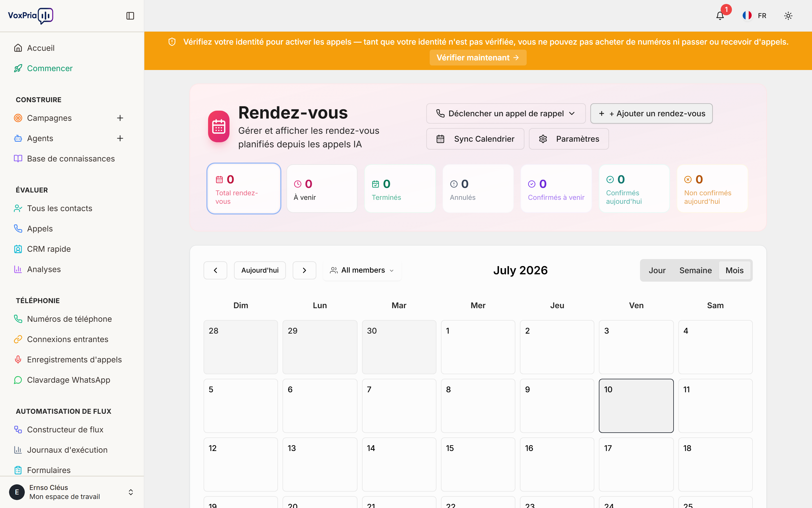Screen dimensions: 812x508
Task: Click the Campagnes target icon
Action: (18, 118)
